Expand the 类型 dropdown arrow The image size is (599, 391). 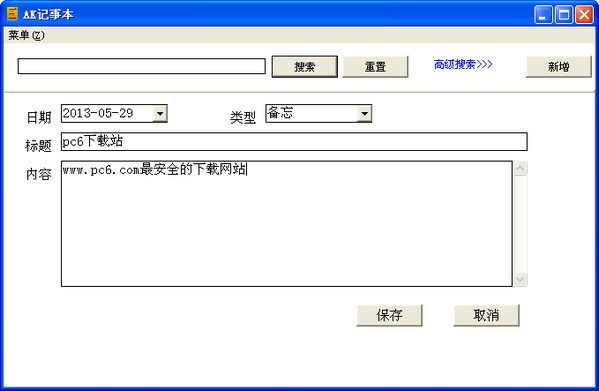pyautogui.click(x=364, y=113)
